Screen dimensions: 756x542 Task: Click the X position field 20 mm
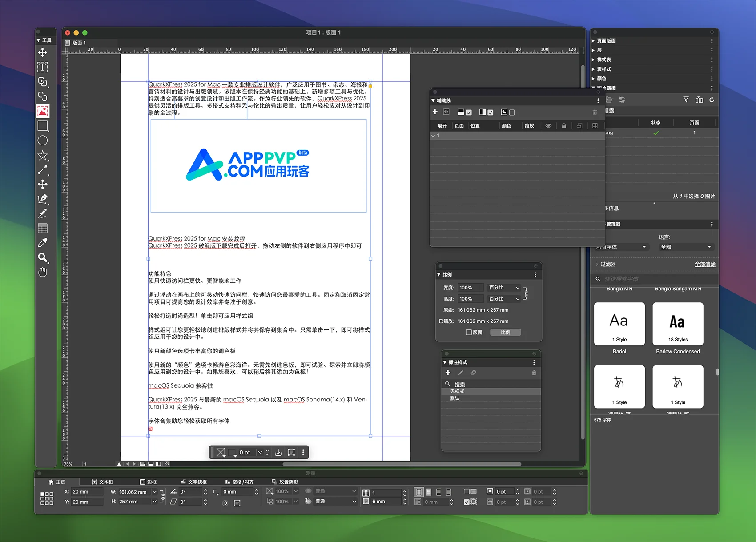pos(86,492)
